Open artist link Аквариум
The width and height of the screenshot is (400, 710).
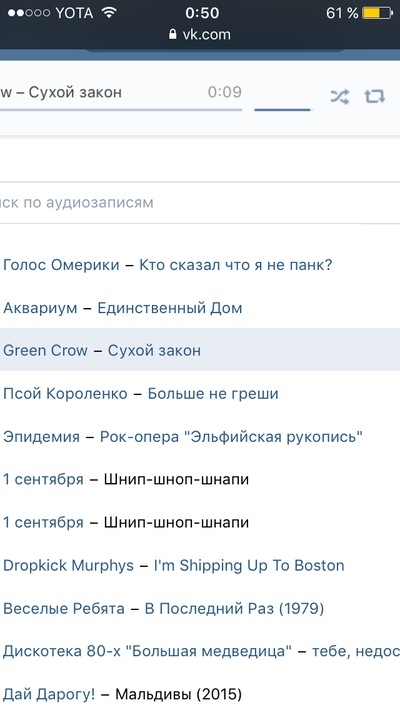pos(40,308)
